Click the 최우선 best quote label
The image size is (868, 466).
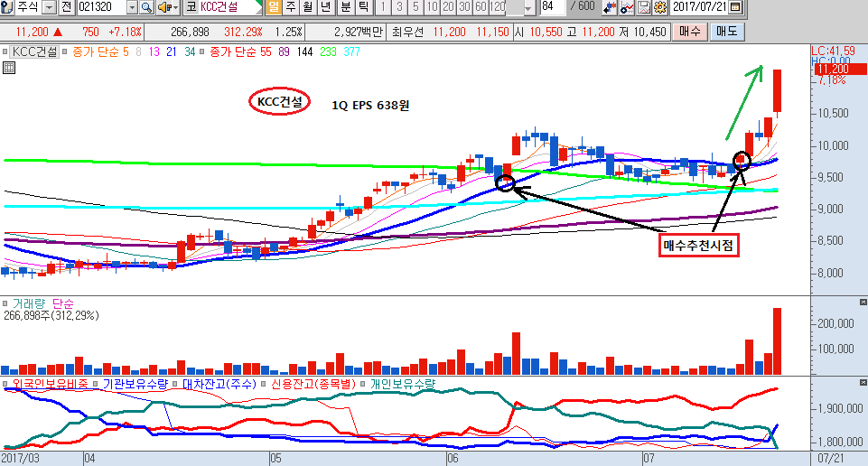coord(407,33)
